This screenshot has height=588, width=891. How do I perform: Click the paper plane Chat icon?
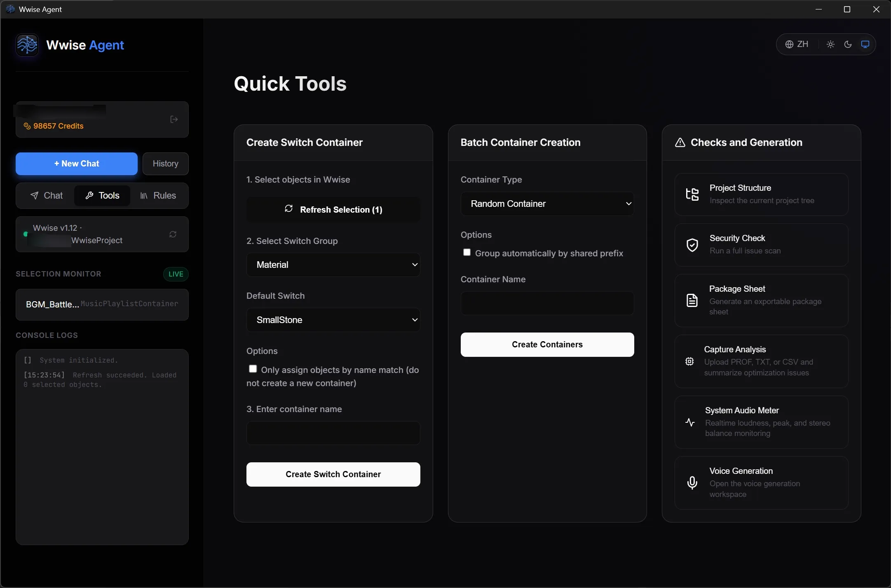35,195
